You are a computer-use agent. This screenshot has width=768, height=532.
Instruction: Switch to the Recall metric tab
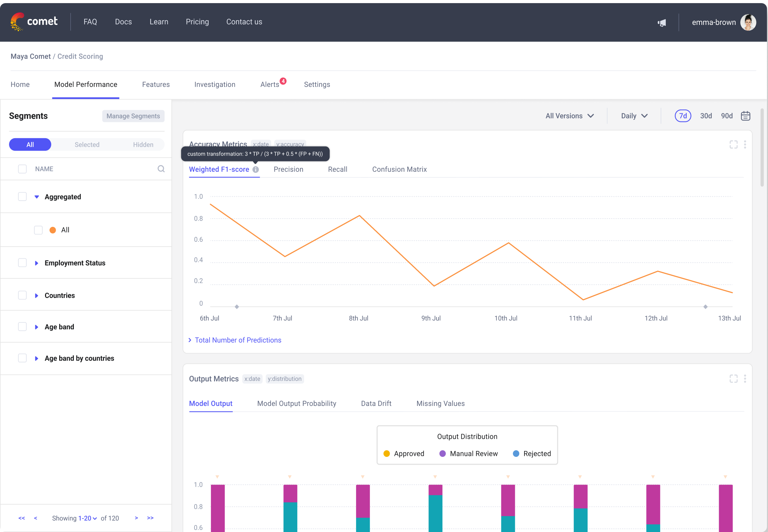click(338, 169)
